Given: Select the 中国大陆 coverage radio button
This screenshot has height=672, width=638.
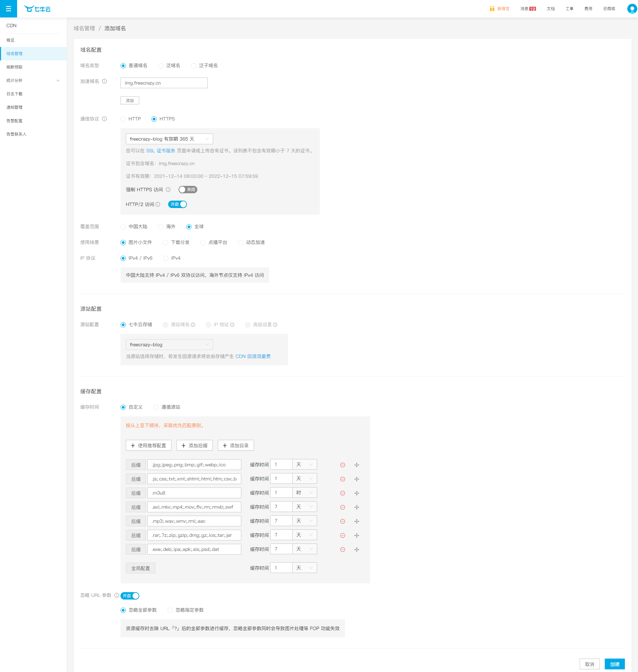Looking at the screenshot, I should coord(123,227).
